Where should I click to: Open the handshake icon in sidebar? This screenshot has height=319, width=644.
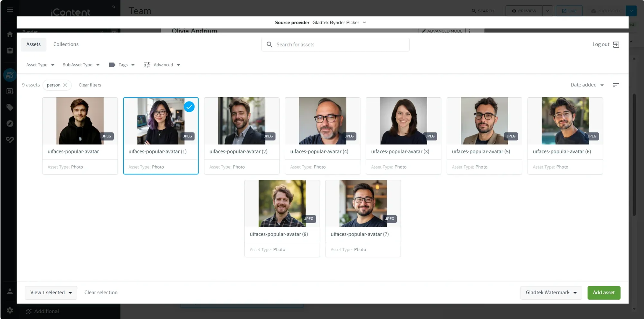coord(10,140)
